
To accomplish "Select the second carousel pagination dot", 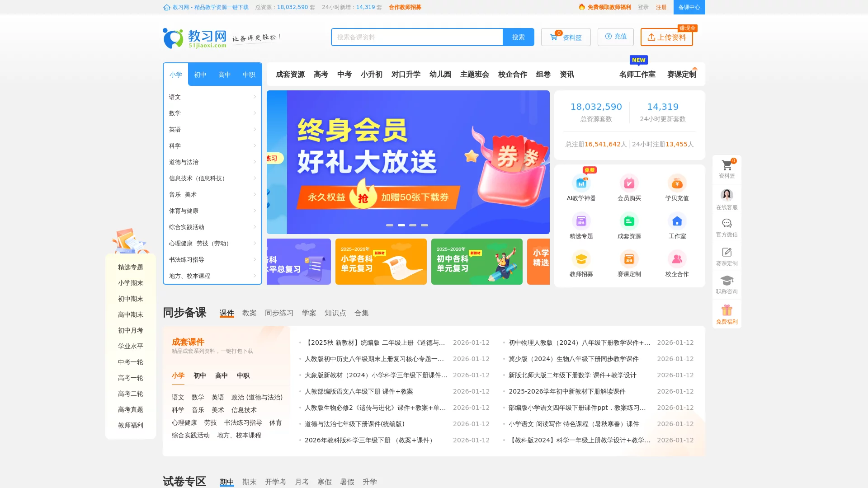I will 401,225.
